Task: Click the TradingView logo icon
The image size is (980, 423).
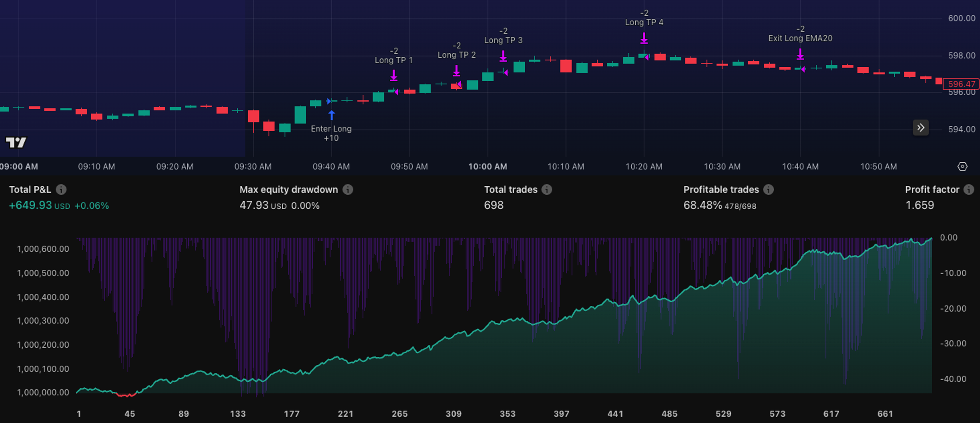Action: 16,143
